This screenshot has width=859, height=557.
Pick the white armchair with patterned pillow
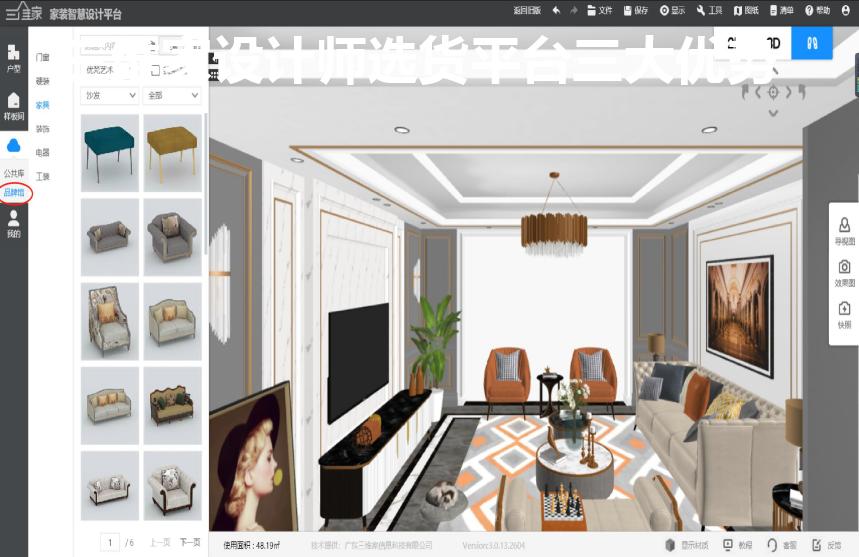173,486
